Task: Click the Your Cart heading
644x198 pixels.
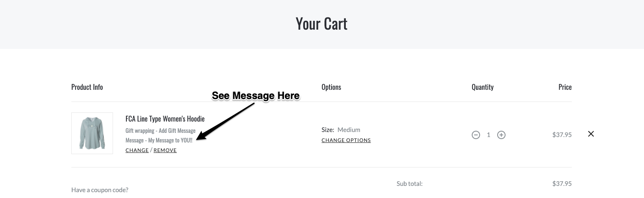Action: 322,24
